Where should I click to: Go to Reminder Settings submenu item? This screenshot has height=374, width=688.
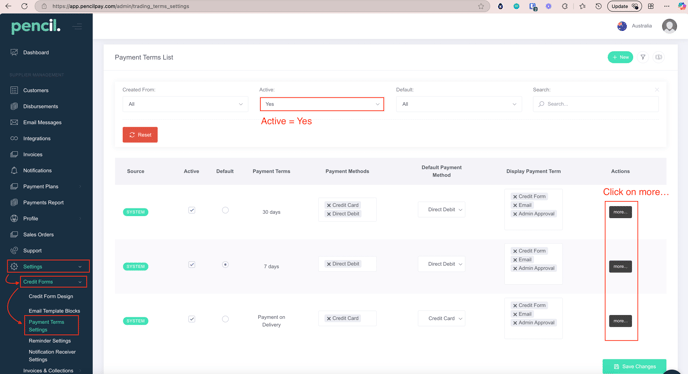tap(50, 341)
